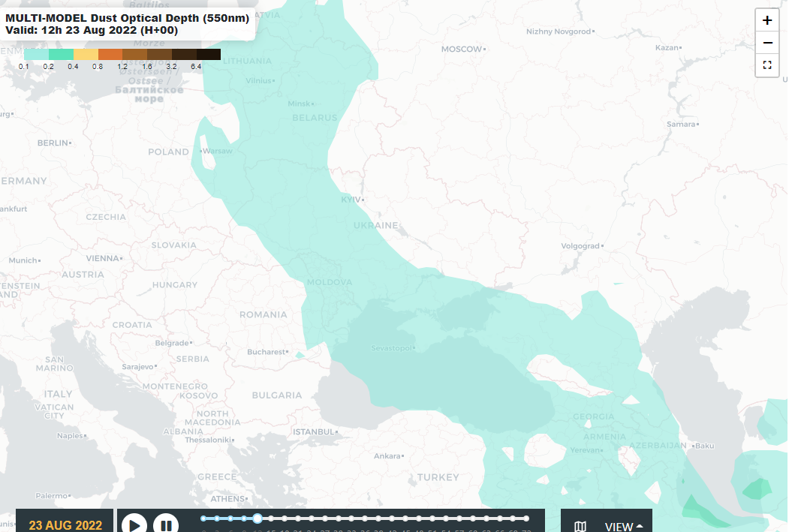Click the Sevastopol label in the Black Sea region

[x=392, y=348]
